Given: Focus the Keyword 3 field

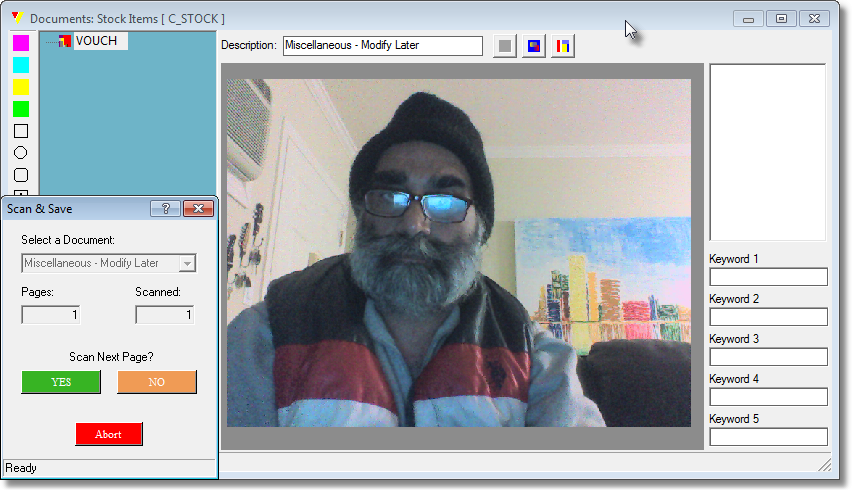Looking at the screenshot, I should click(x=768, y=357).
